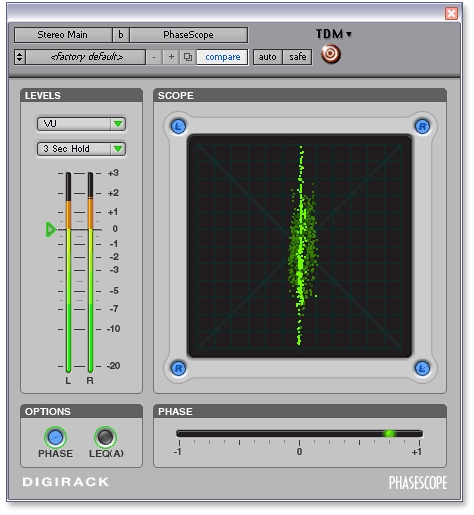Click the OPTIONS panel header
Screen dimensions: 474x515
(x=81, y=411)
